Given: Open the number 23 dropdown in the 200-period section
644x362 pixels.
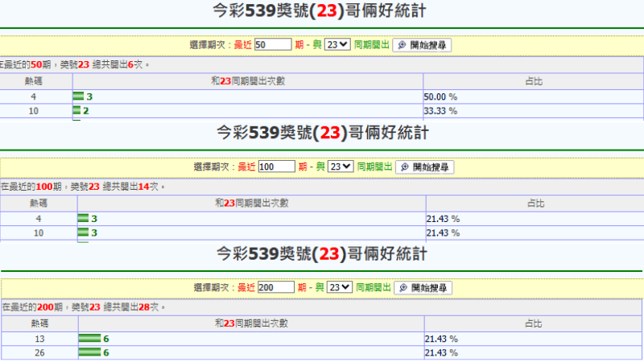Looking at the screenshot, I should [339, 287].
